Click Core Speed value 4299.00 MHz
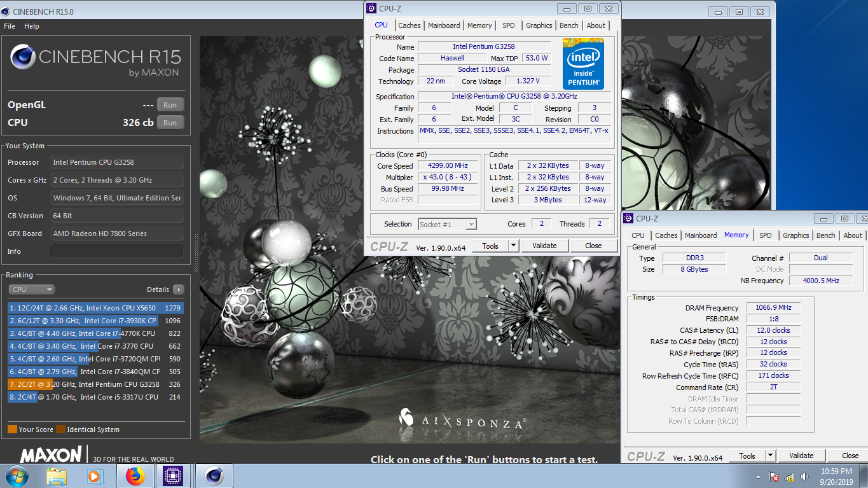This screenshot has width=868, height=488. pyautogui.click(x=448, y=165)
